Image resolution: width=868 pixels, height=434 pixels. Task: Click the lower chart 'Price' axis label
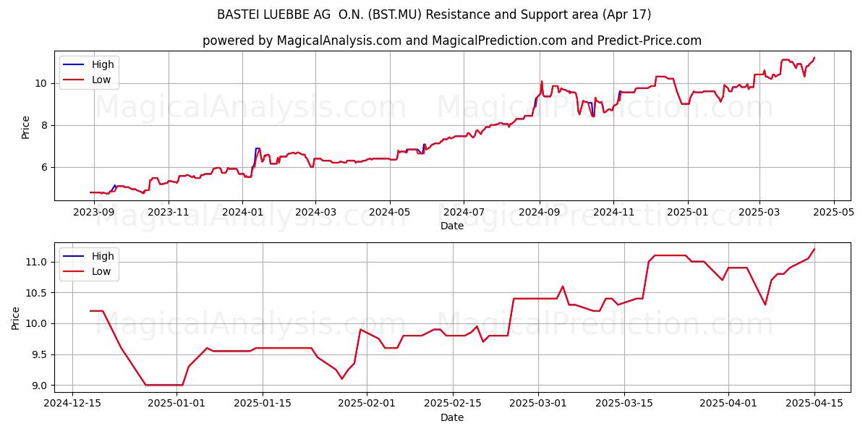[x=16, y=318]
